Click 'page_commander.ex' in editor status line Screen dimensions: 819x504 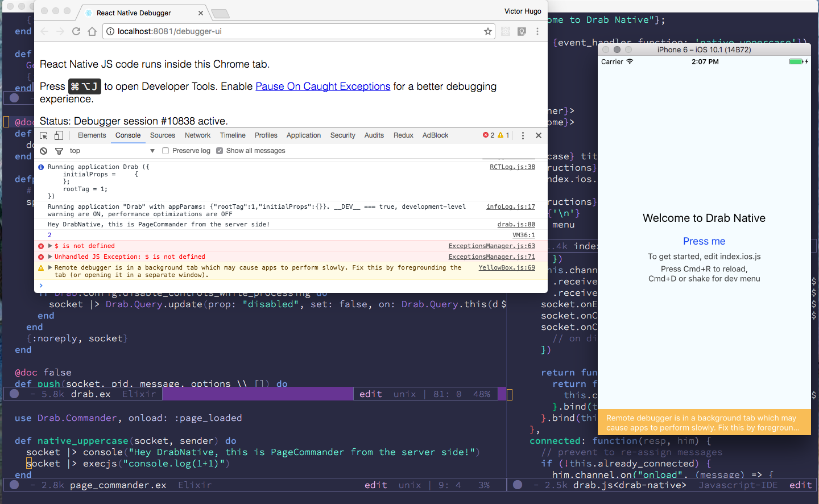(118, 485)
